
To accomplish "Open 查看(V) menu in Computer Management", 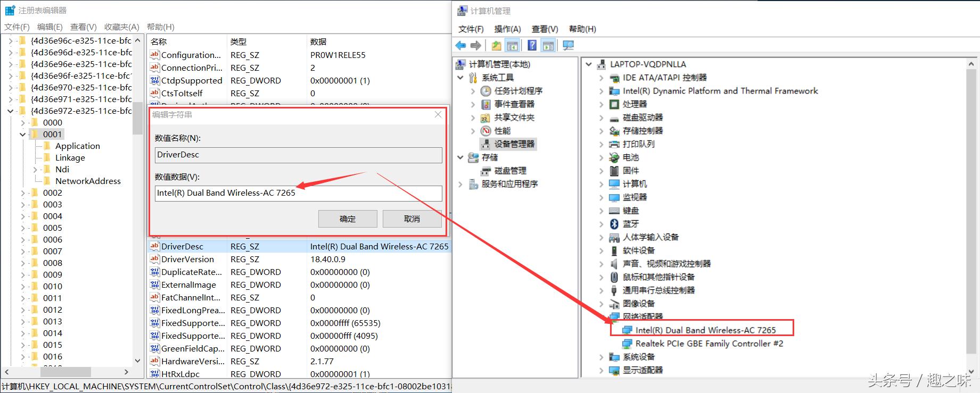I will (545, 29).
